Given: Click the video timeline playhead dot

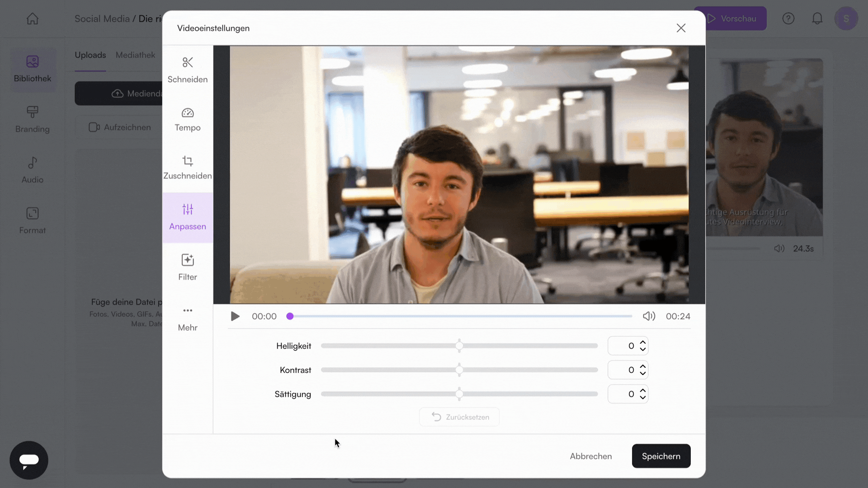Looking at the screenshot, I should point(290,316).
